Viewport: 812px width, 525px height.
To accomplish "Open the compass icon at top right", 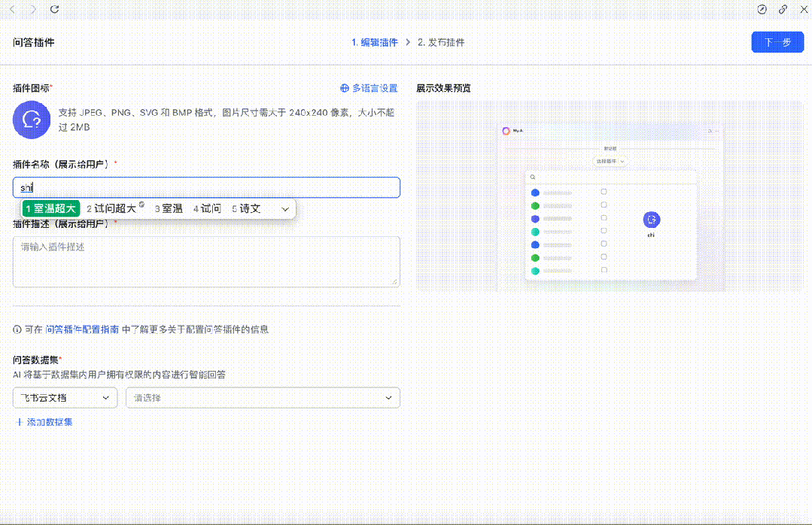I will tap(762, 9).
